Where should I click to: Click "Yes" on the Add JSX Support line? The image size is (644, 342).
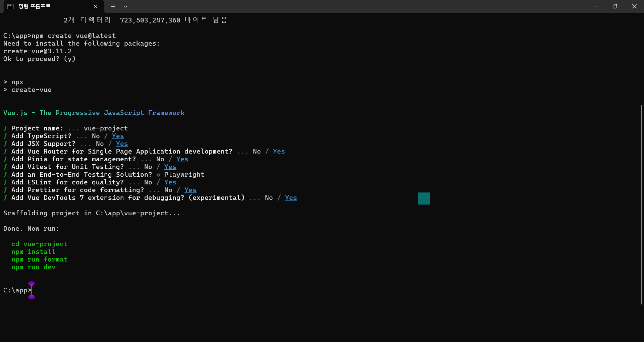[122, 144]
